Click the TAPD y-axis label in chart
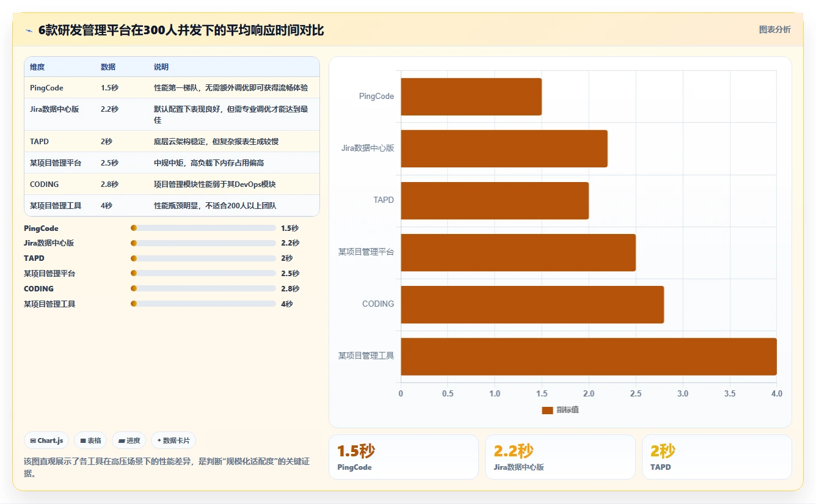Screen dimensions: 816x504 coord(384,200)
